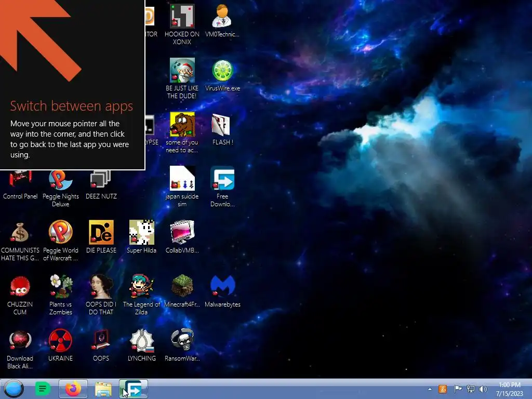Select the Super Hilda desktop icon
Screen dimensions: 532x399
pos(141,232)
